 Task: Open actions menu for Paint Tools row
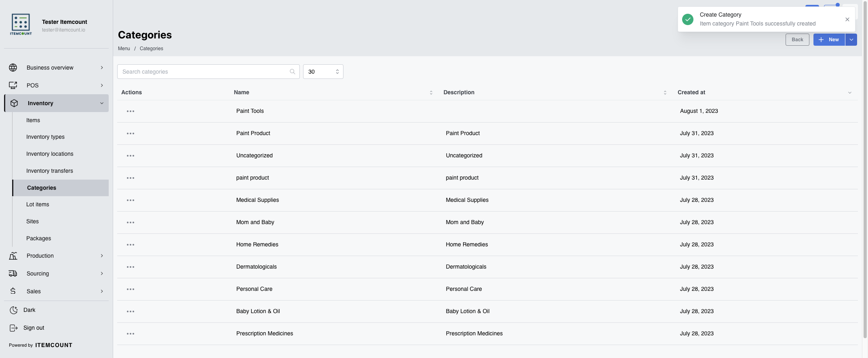(x=131, y=111)
